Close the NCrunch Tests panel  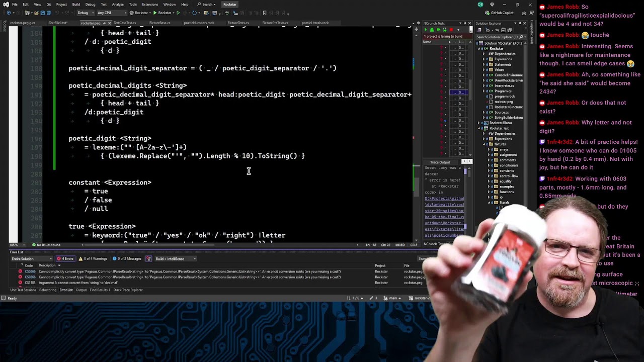coord(470,23)
